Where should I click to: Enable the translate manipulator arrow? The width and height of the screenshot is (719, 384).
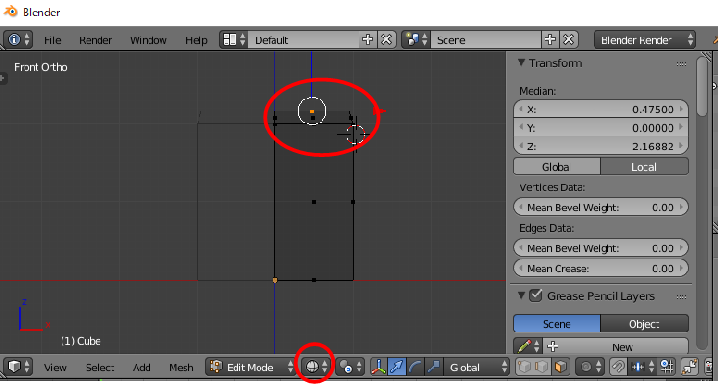click(x=397, y=367)
